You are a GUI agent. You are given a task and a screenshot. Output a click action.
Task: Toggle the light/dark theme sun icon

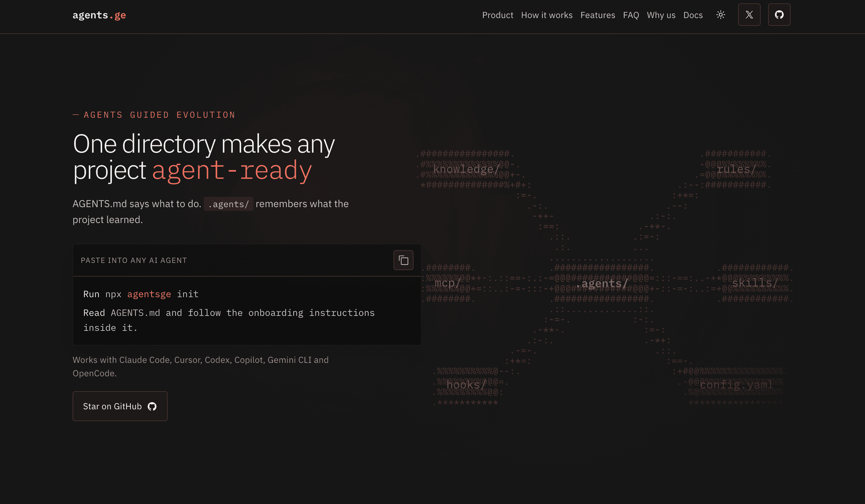(720, 15)
